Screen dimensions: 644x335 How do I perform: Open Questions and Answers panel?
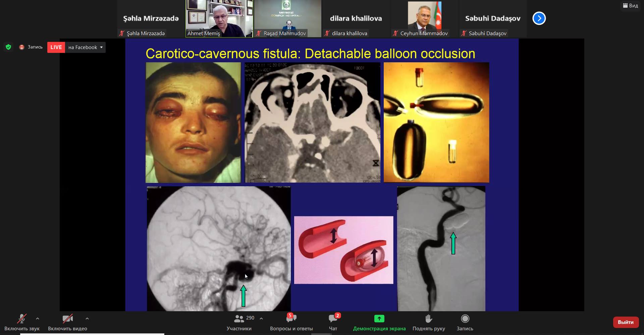[291, 319]
